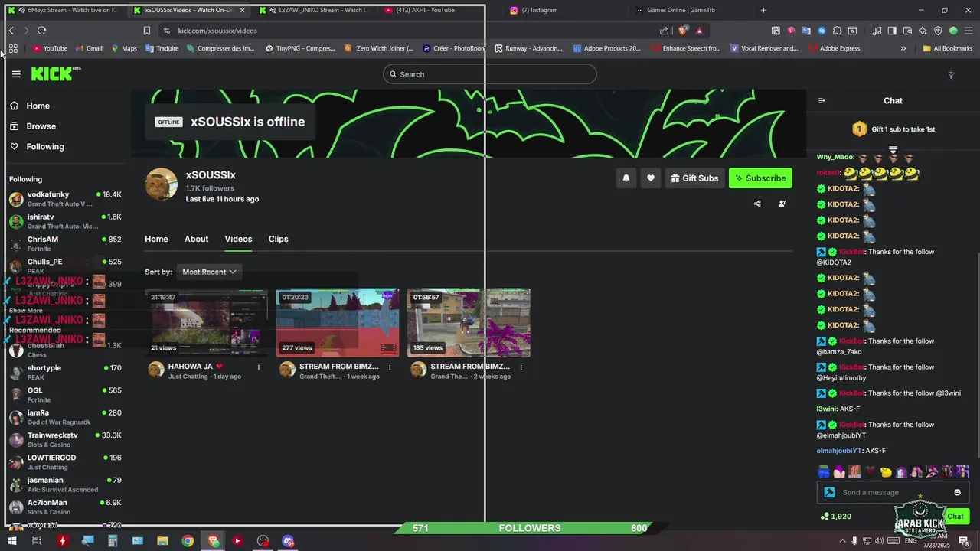Image resolution: width=980 pixels, height=551 pixels.
Task: Click the browser address bar URL
Action: click(217, 31)
